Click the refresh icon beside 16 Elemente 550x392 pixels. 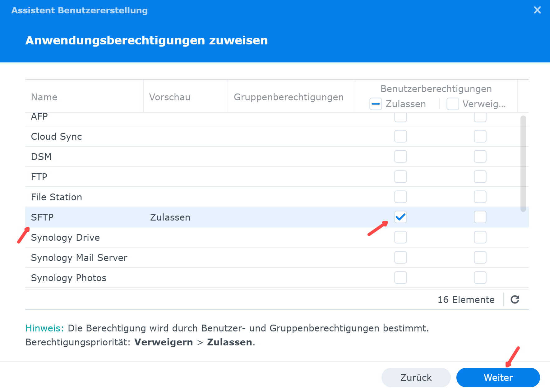pyautogui.click(x=515, y=299)
